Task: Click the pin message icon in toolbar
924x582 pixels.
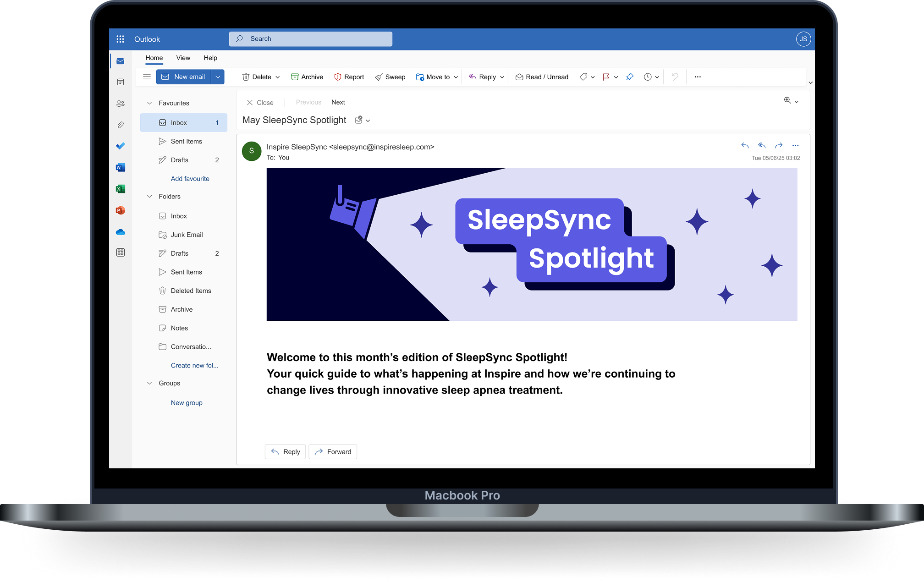Action: (x=630, y=77)
